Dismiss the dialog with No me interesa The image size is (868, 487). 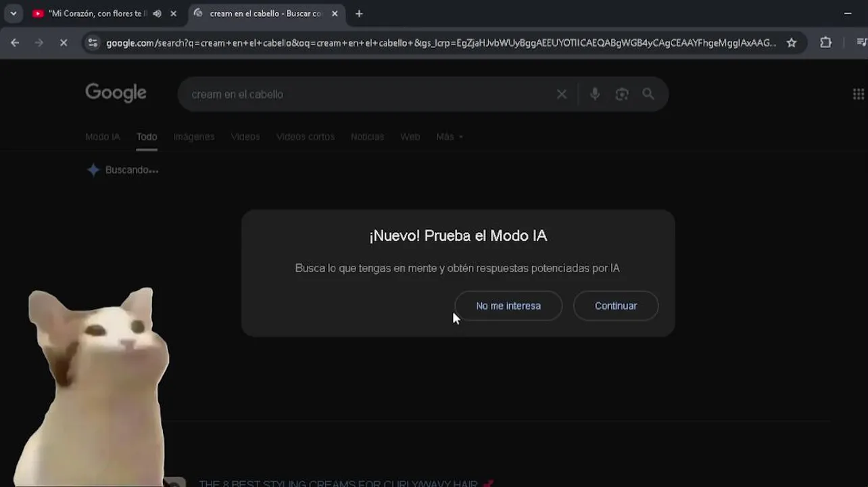pyautogui.click(x=508, y=306)
